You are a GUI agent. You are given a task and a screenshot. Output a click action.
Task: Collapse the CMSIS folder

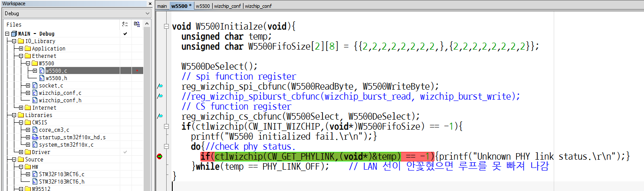pyautogui.click(x=21, y=122)
